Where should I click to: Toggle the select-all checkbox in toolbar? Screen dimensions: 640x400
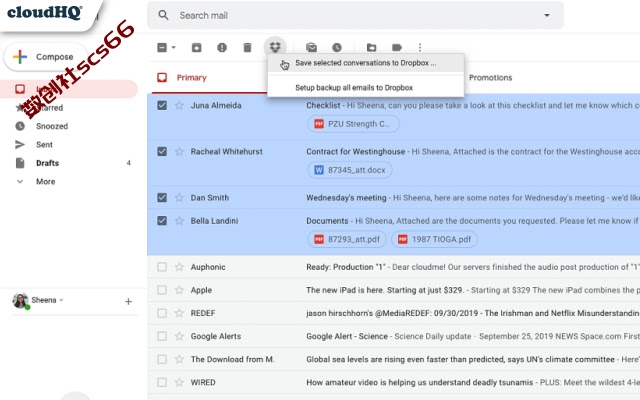pos(162,48)
